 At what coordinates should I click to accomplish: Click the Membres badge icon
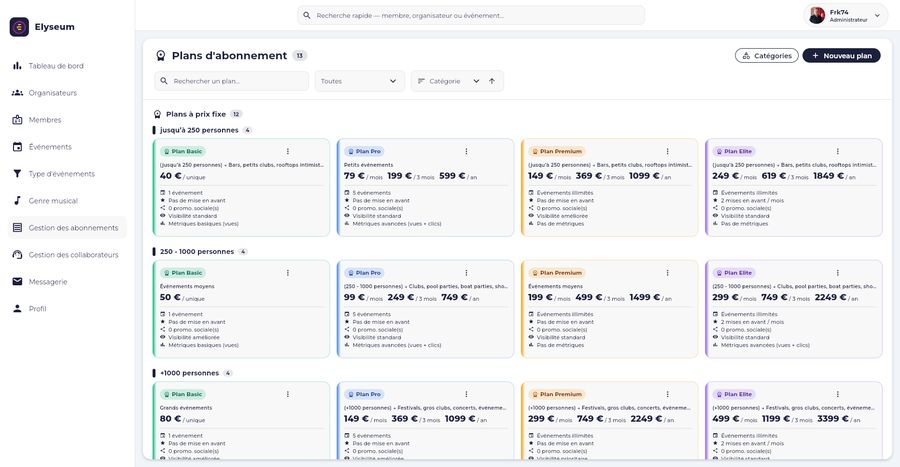(x=17, y=120)
